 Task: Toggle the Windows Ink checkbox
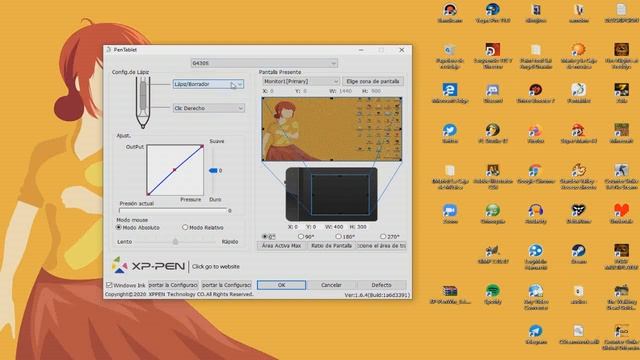pyautogui.click(x=109, y=285)
